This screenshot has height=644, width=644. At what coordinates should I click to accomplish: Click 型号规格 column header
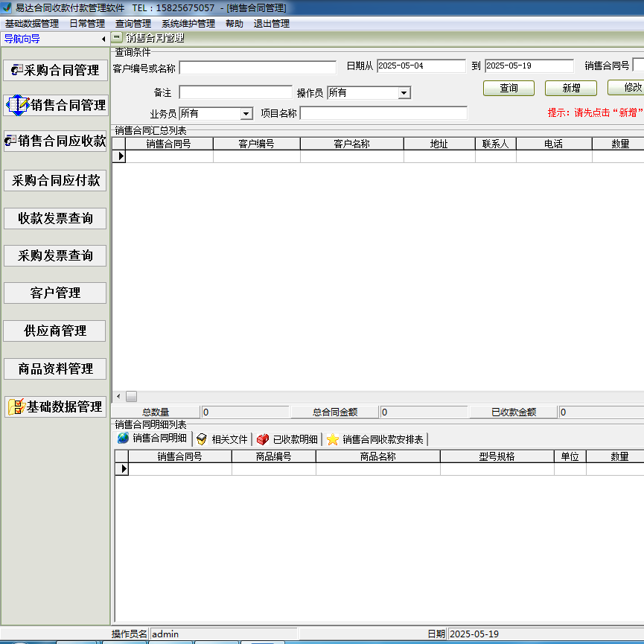click(x=497, y=456)
